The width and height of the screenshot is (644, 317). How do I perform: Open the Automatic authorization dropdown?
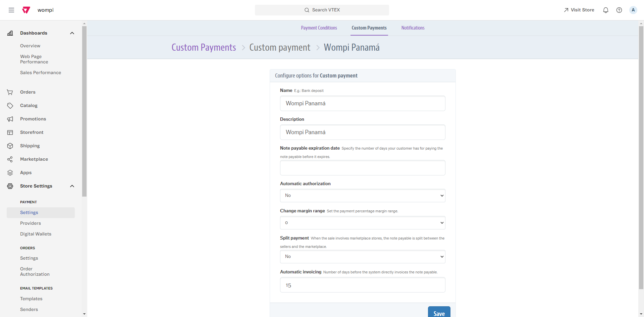tap(363, 196)
